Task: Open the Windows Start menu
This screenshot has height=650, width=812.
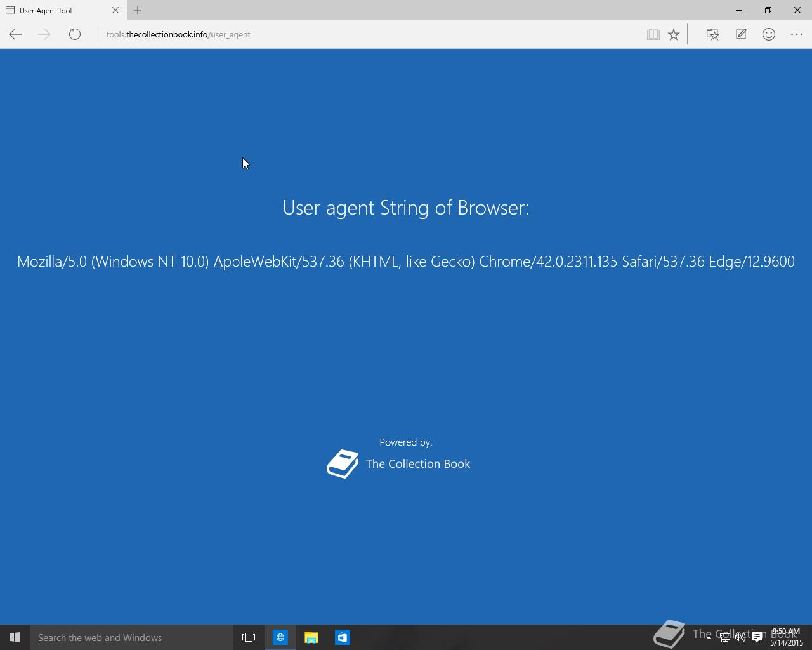Action: (x=15, y=637)
